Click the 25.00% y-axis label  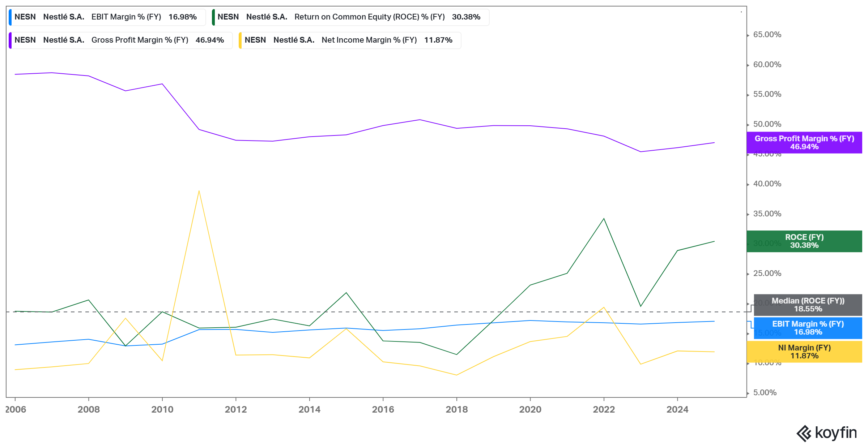767,273
